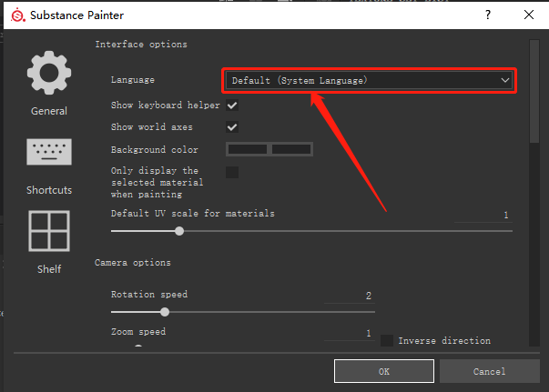Open the Shelf grid icon
549x392 pixels.
pos(49,231)
